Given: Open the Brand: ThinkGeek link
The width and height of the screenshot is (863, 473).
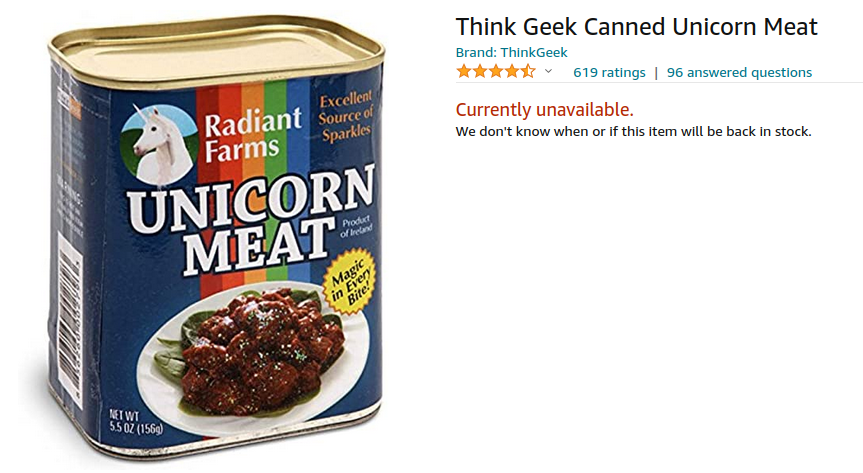Looking at the screenshot, I should coord(511,52).
